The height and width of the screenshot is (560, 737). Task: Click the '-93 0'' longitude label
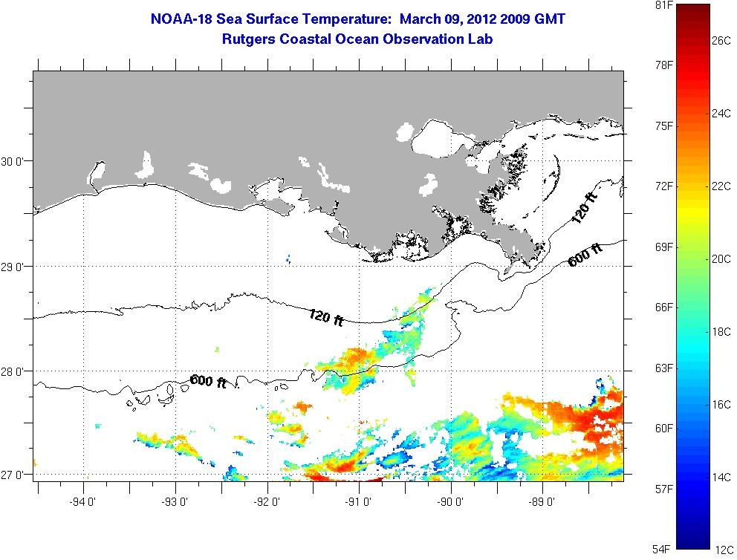(x=175, y=502)
